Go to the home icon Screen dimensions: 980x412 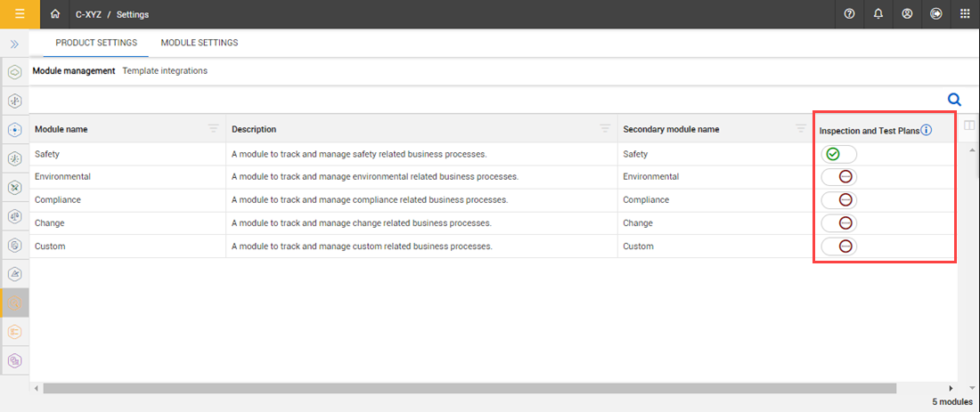pyautogui.click(x=56, y=14)
